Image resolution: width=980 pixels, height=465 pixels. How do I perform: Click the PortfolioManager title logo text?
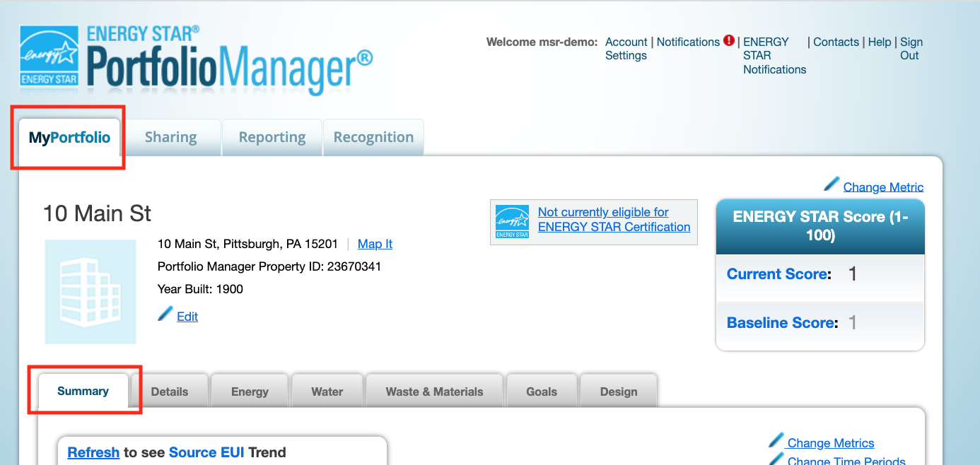click(x=229, y=69)
